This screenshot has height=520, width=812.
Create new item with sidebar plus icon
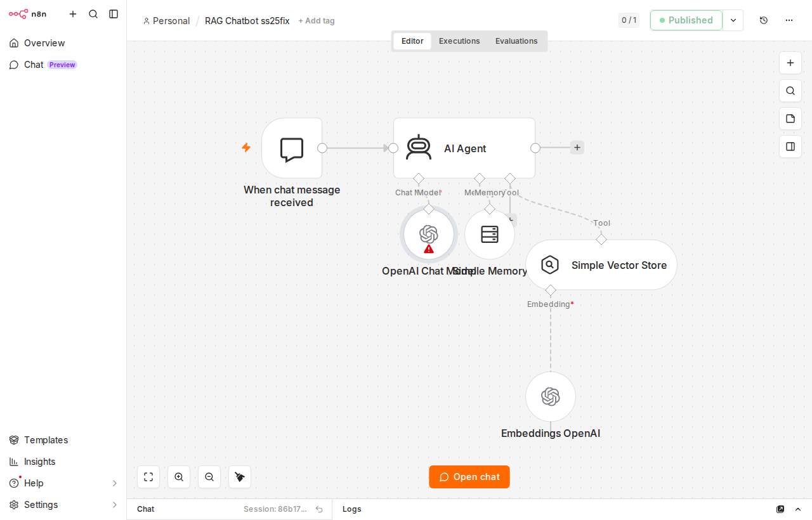point(73,14)
